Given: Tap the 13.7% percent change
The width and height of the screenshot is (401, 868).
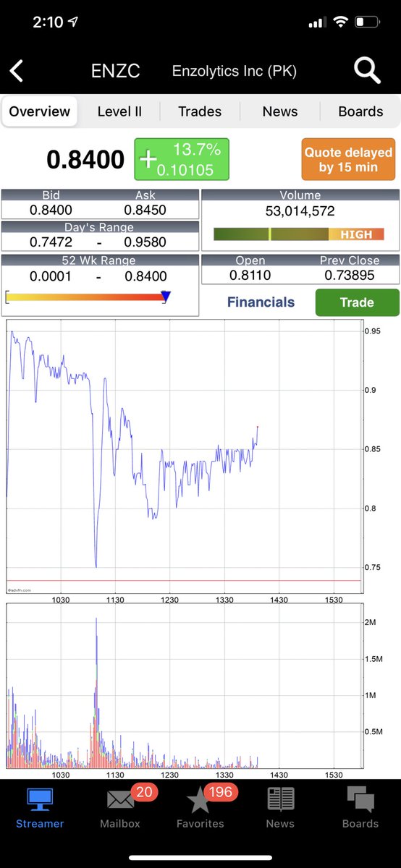Looking at the screenshot, I should [x=197, y=150].
